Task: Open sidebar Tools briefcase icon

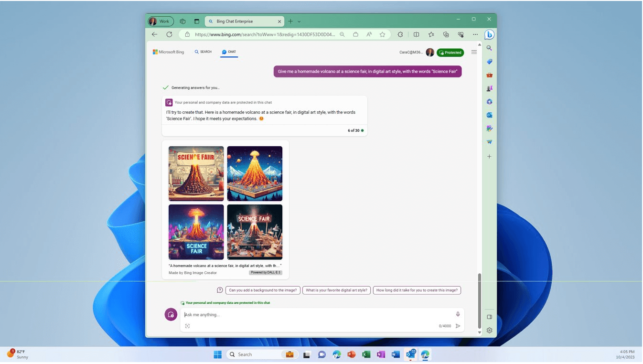Action: pos(489,75)
